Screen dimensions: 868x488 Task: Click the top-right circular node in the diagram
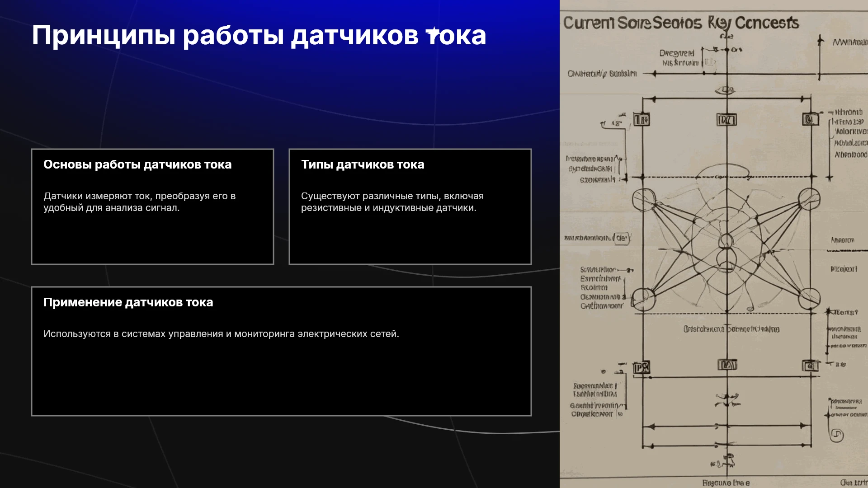809,199
